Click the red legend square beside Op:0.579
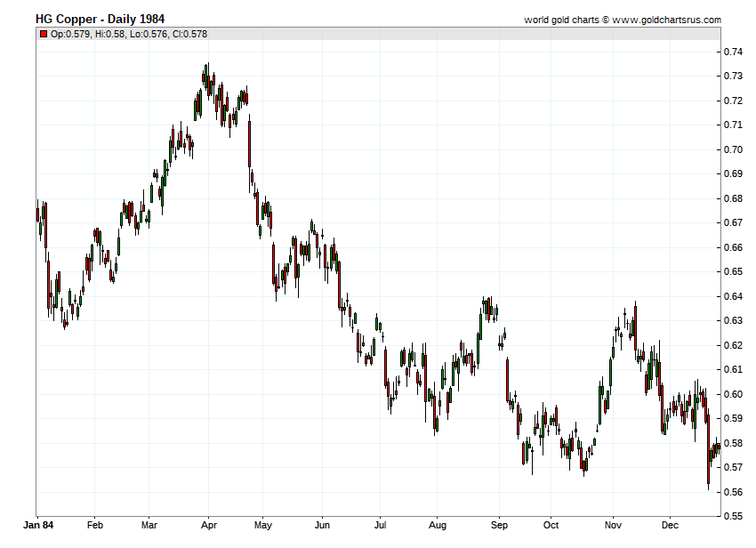 (44, 34)
